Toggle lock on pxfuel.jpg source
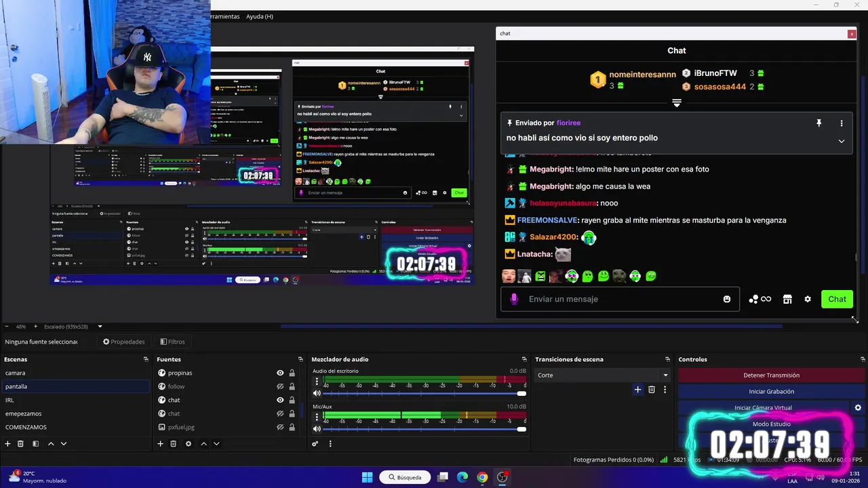The image size is (868, 488). pyautogui.click(x=292, y=427)
